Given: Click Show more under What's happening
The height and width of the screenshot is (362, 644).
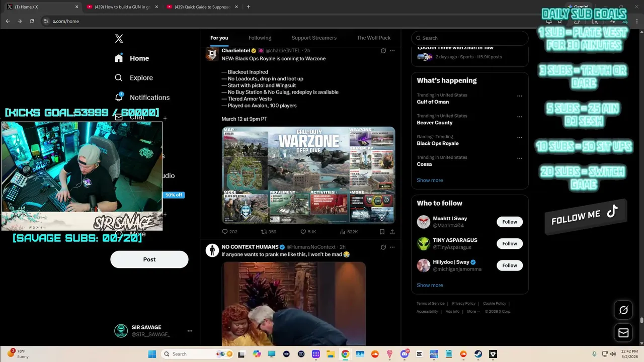Looking at the screenshot, I should tap(430, 180).
